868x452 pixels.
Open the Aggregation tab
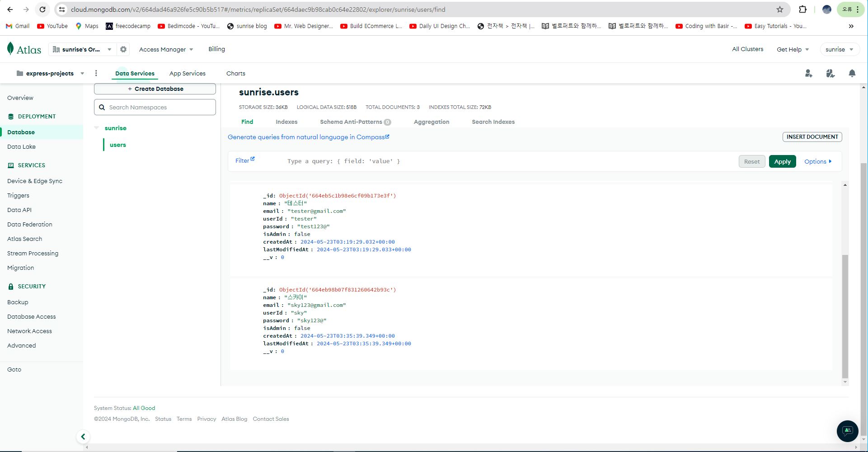click(432, 122)
